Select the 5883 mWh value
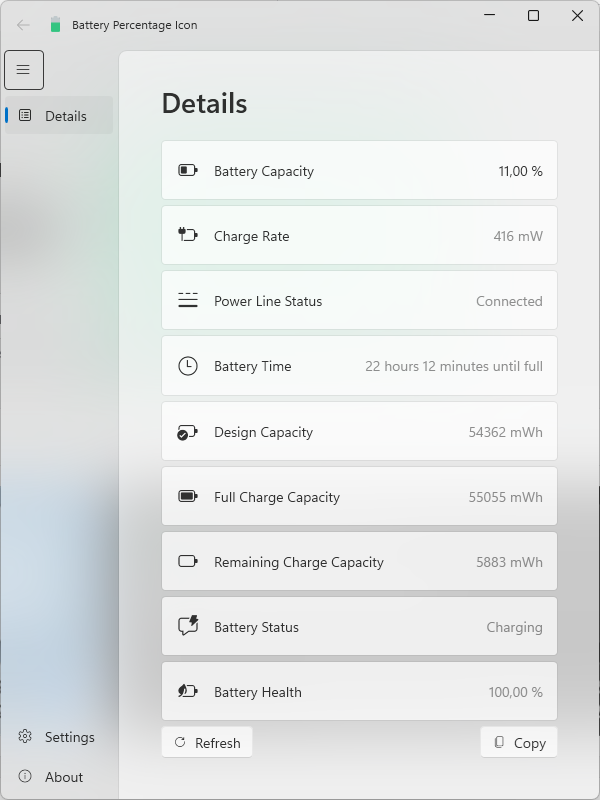 (509, 562)
